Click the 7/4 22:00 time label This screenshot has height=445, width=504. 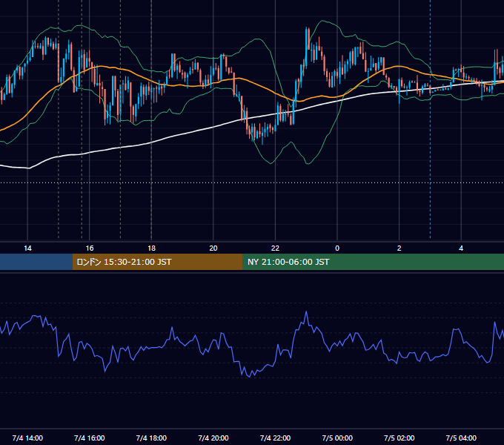(275, 438)
